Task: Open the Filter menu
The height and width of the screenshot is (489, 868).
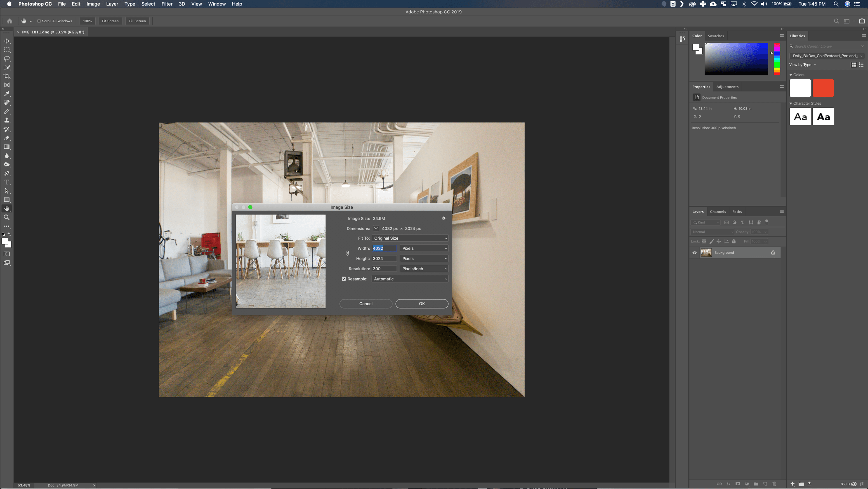Action: (x=166, y=4)
